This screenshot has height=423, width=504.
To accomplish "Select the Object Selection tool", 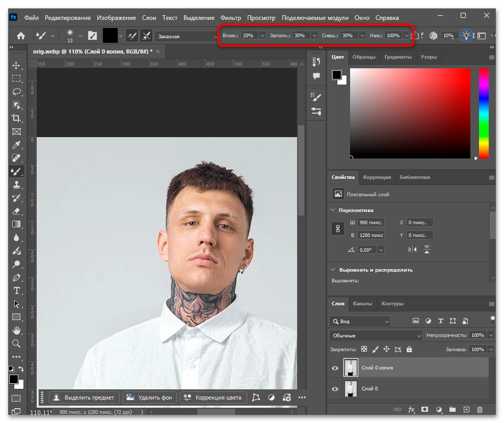I will click(16, 105).
